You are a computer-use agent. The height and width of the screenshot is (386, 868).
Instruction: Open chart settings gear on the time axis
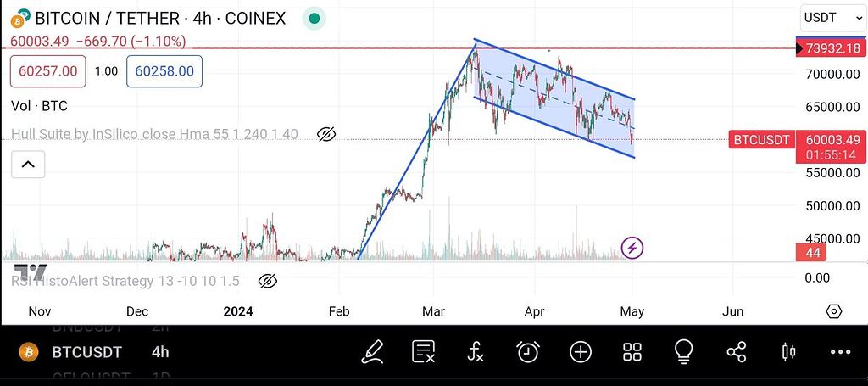tap(834, 311)
